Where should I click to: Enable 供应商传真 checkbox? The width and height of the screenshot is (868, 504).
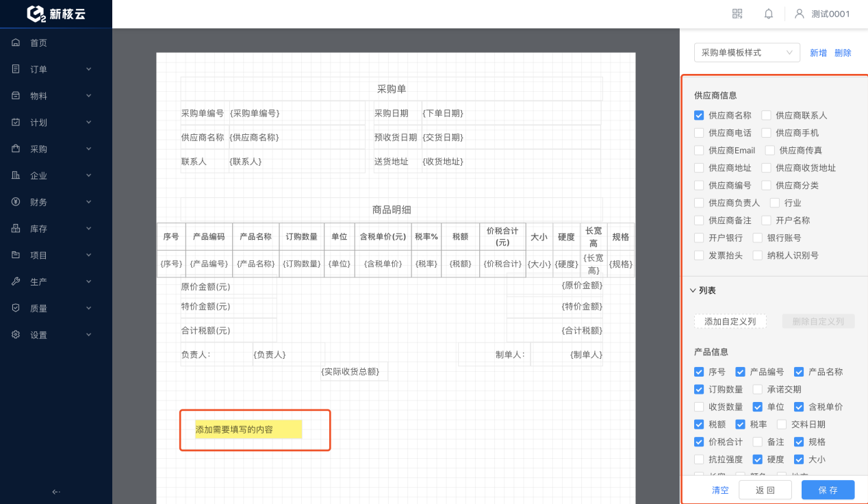coord(770,150)
